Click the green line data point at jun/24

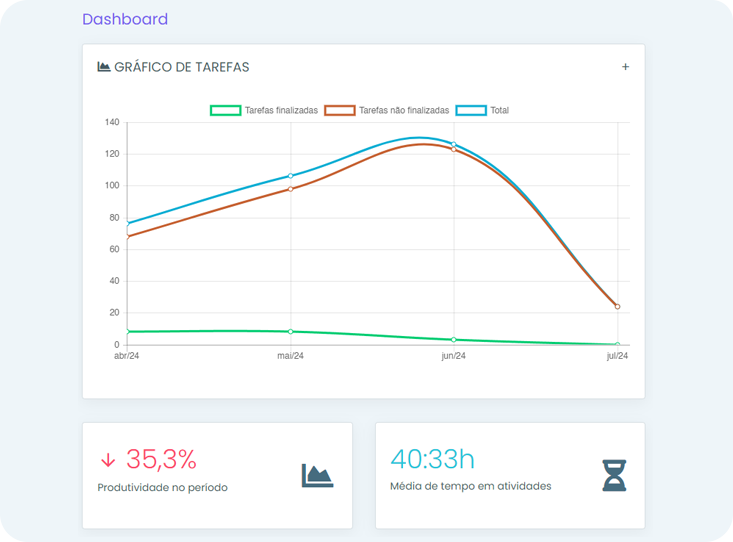[454, 340]
